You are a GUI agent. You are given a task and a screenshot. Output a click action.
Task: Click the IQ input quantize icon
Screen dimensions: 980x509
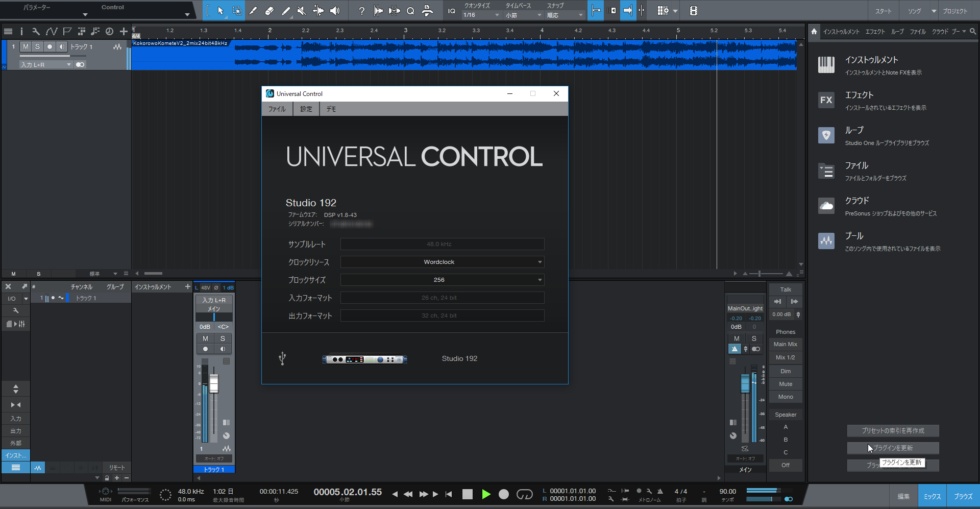click(452, 11)
